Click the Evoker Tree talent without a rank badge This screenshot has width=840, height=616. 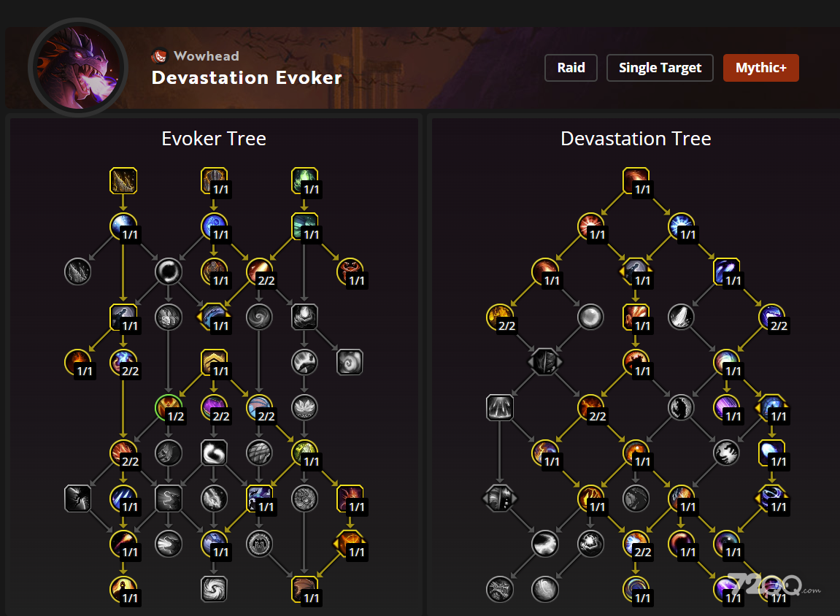(123, 181)
